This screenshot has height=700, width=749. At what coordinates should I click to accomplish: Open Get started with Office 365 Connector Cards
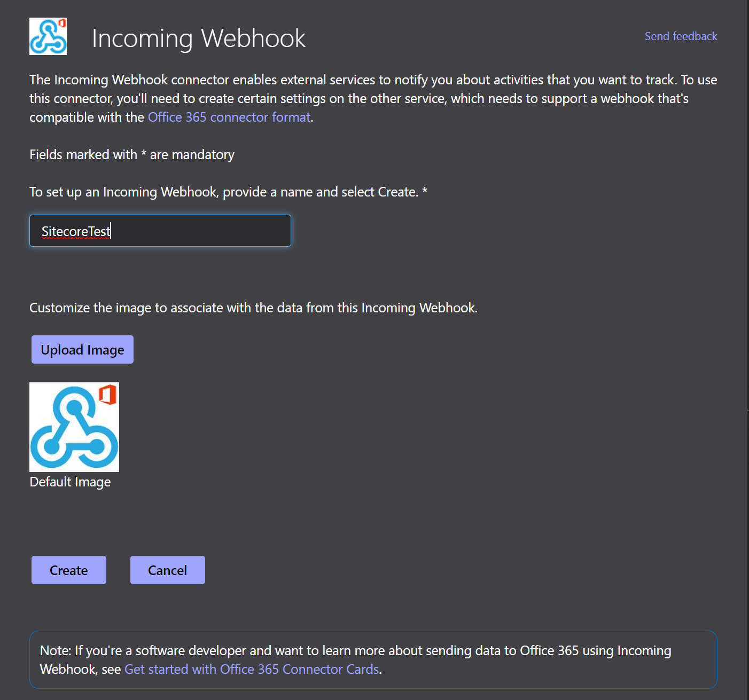tap(252, 668)
